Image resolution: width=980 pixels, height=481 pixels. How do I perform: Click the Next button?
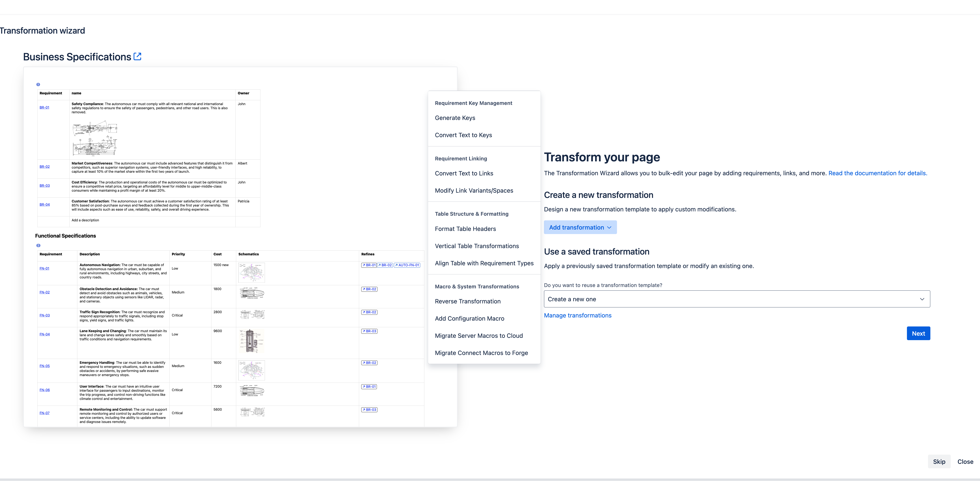click(918, 333)
